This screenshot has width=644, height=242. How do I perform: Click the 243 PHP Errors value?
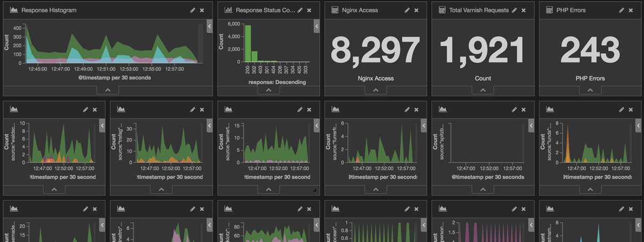590,50
